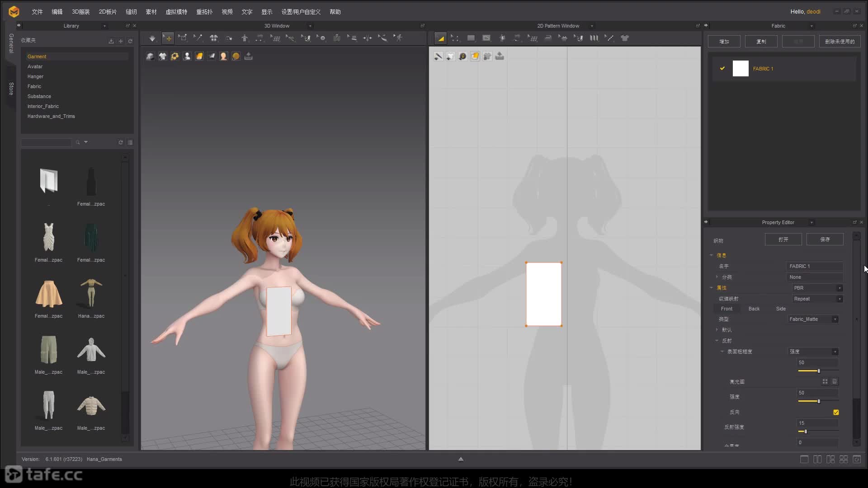Open the Store sidebar tab
Image resolution: width=868 pixels, height=488 pixels.
(x=11, y=89)
